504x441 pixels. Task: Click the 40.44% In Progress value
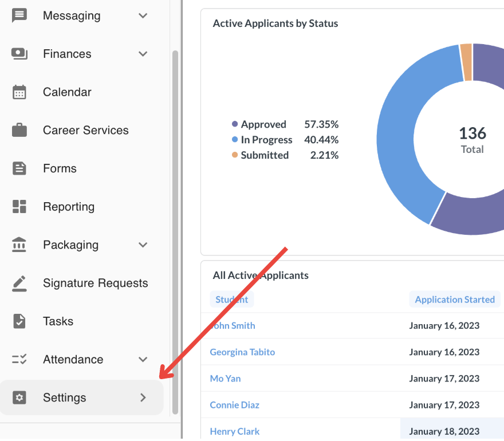pos(321,140)
